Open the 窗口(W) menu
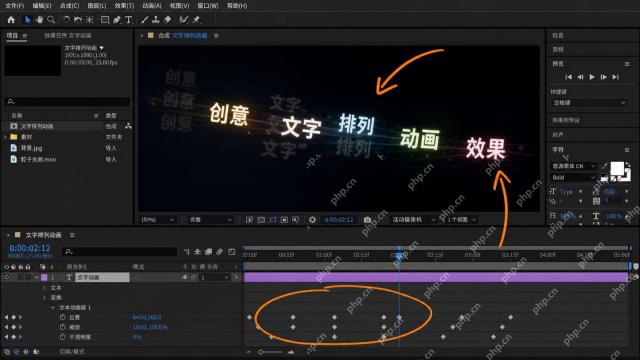Image resolution: width=640 pixels, height=360 pixels. pos(208,6)
